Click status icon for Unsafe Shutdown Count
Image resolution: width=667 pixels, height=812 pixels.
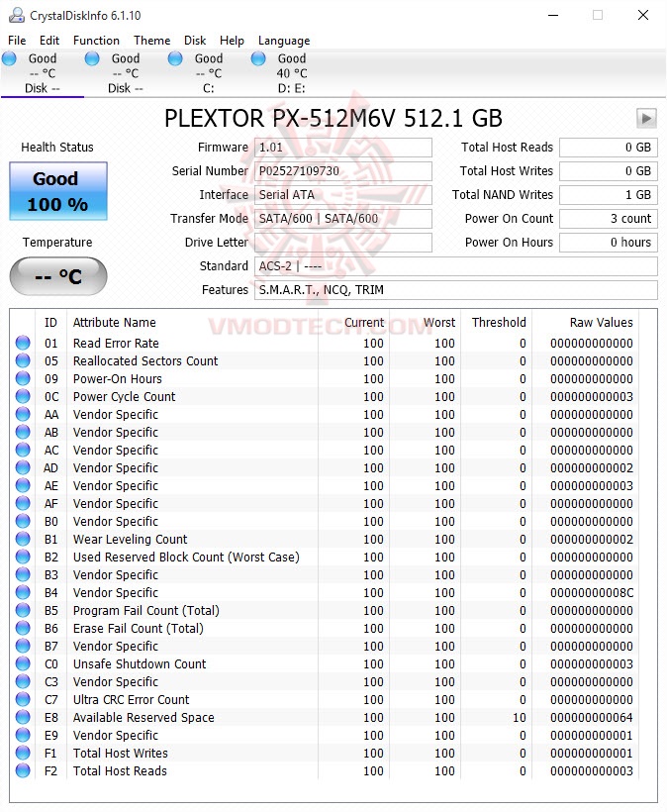click(23, 663)
